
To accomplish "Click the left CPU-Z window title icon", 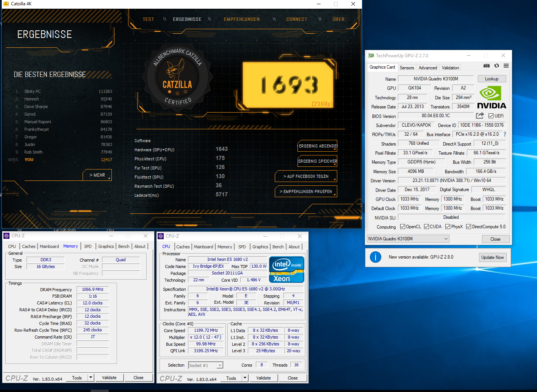I will click(6, 236).
